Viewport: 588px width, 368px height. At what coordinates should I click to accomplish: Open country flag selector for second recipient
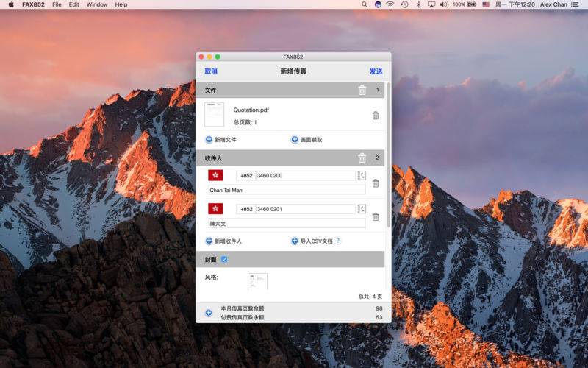point(215,209)
